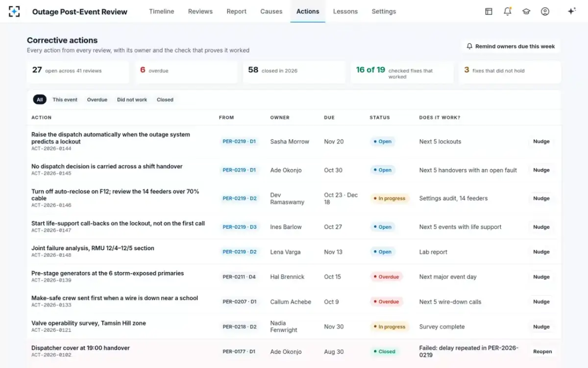Open the Settings tab
The height and width of the screenshot is (368, 588).
coord(384,11)
